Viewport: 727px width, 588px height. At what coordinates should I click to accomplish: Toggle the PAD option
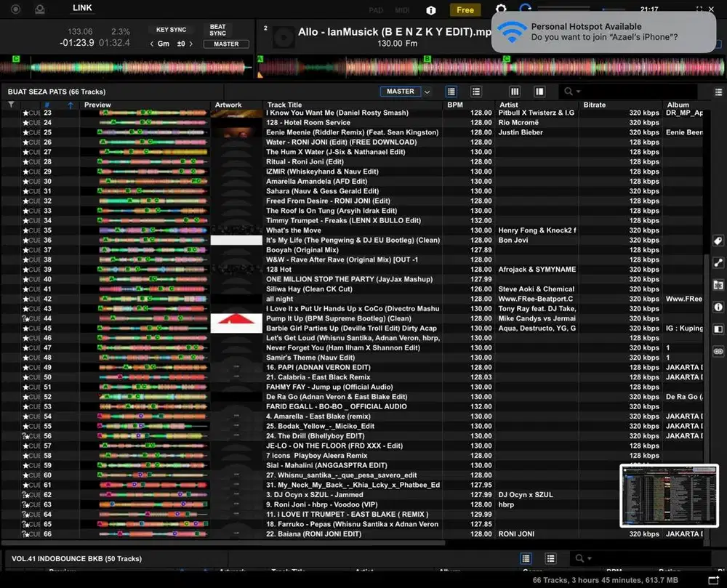point(376,10)
